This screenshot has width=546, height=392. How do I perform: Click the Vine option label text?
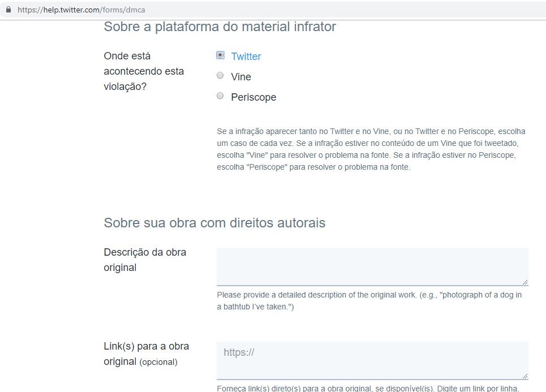pos(241,77)
